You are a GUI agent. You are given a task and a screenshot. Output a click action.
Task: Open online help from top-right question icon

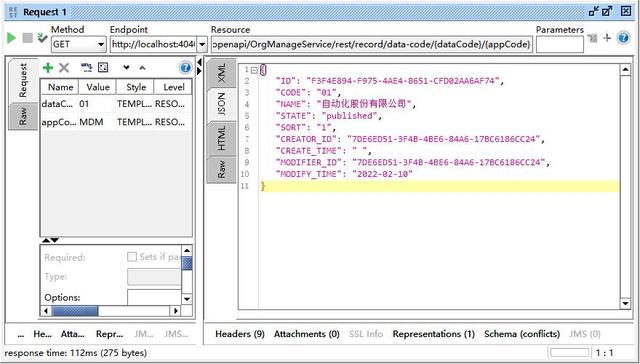[624, 38]
